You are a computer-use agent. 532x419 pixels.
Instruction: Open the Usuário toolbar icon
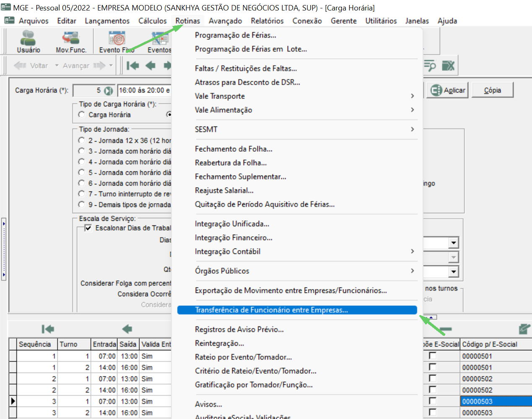(29, 41)
